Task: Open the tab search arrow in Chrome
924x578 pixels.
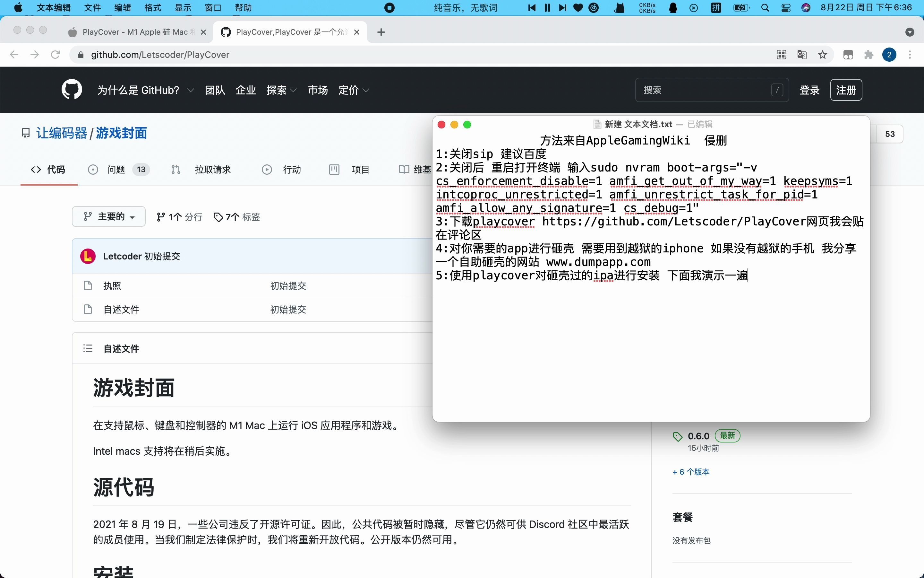Action: pyautogui.click(x=910, y=32)
